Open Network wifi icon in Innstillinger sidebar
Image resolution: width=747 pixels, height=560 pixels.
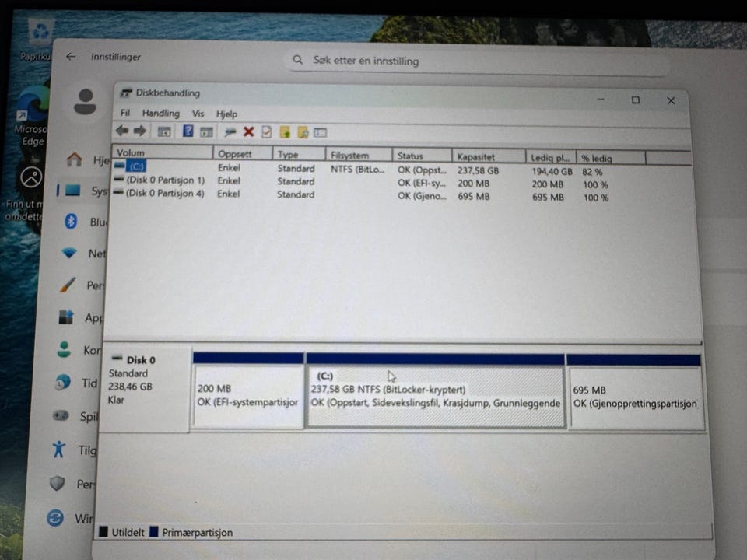coord(69,253)
